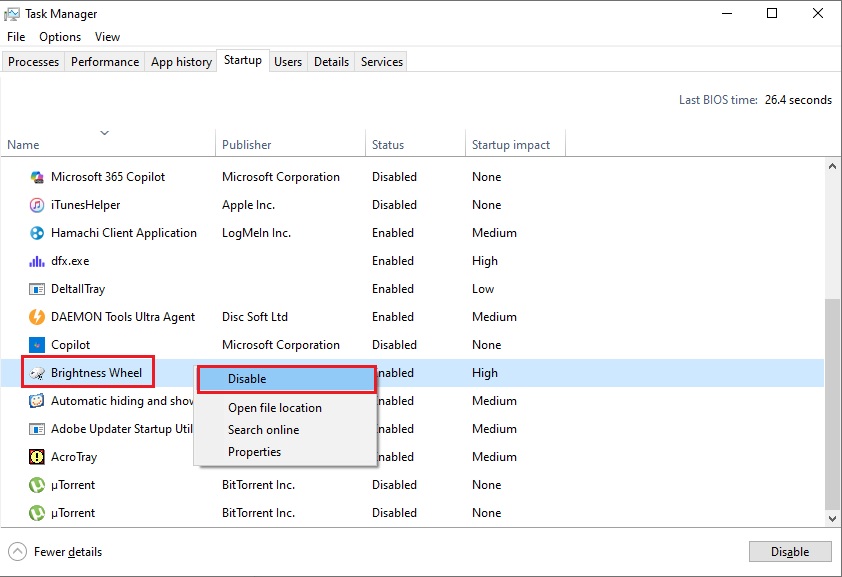
Task: Click the Fewer details link
Action: point(68,552)
